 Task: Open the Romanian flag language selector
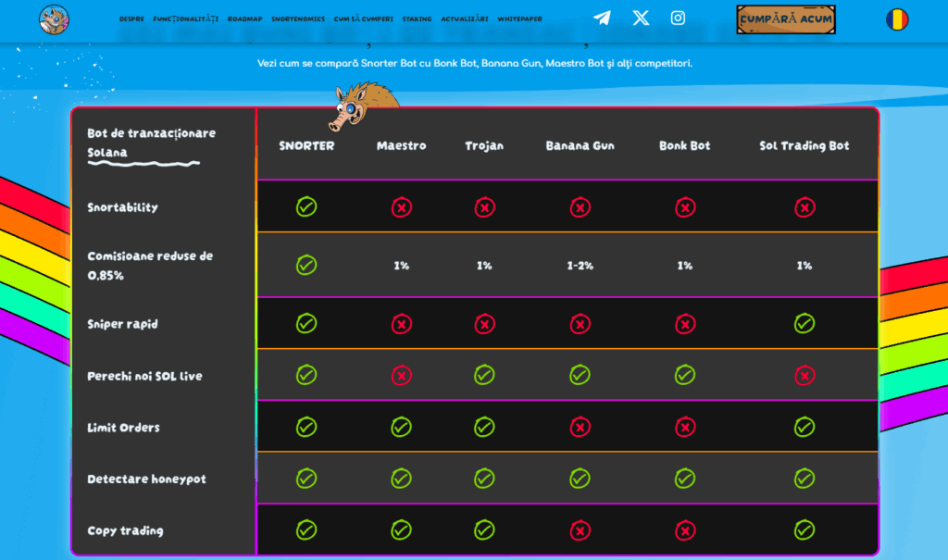click(x=897, y=19)
